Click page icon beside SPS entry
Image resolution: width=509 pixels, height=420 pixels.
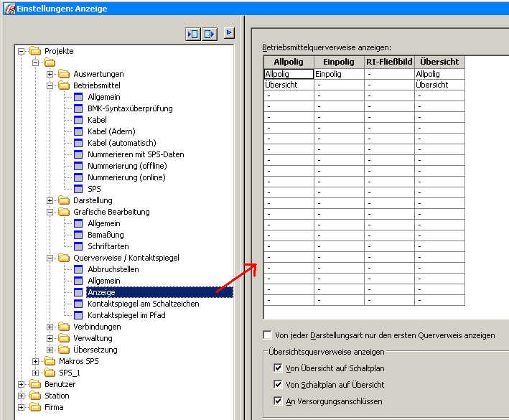click(x=78, y=189)
